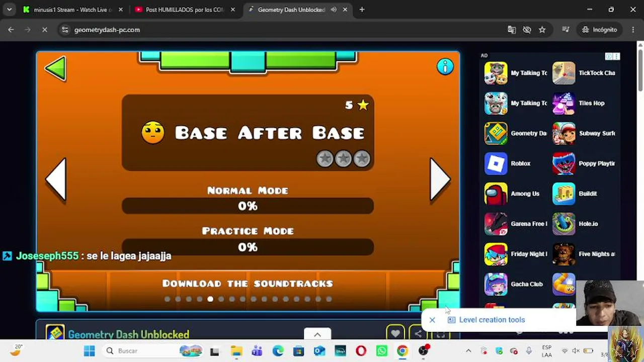The height and width of the screenshot is (362, 644).
Task: Open the Buildit game icon
Action: tap(563, 194)
